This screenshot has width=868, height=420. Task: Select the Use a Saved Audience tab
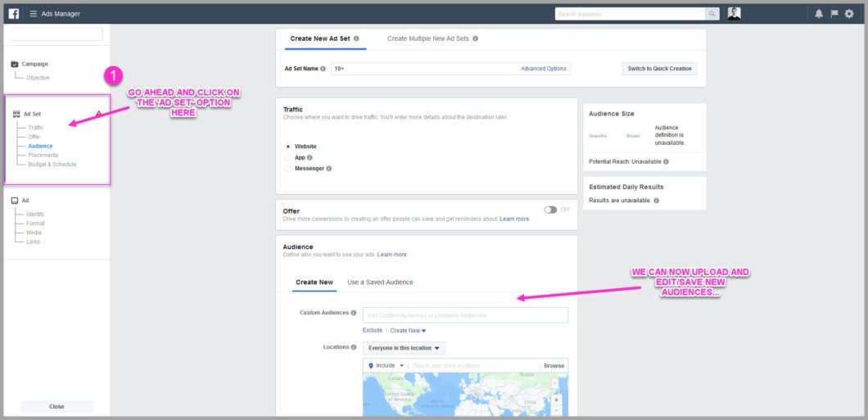(380, 282)
